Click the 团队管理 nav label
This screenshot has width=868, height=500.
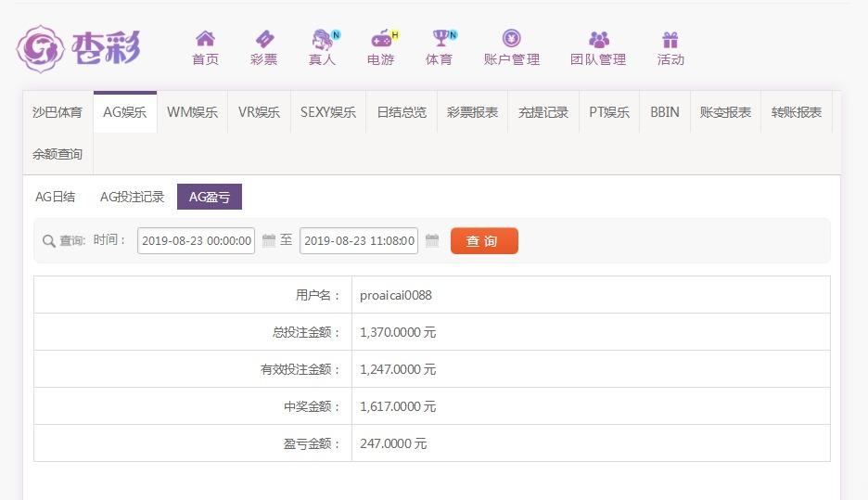598,59
